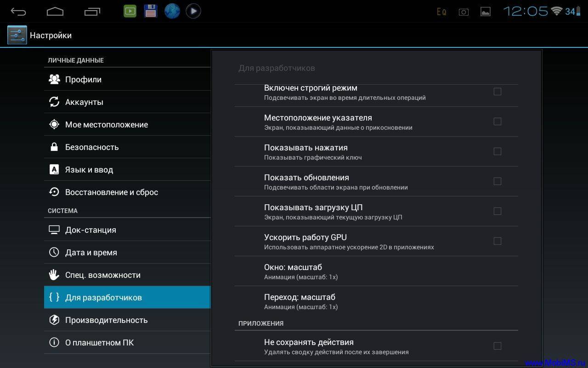Open the round play button app shortcut
The height and width of the screenshot is (368, 588).
point(193,11)
